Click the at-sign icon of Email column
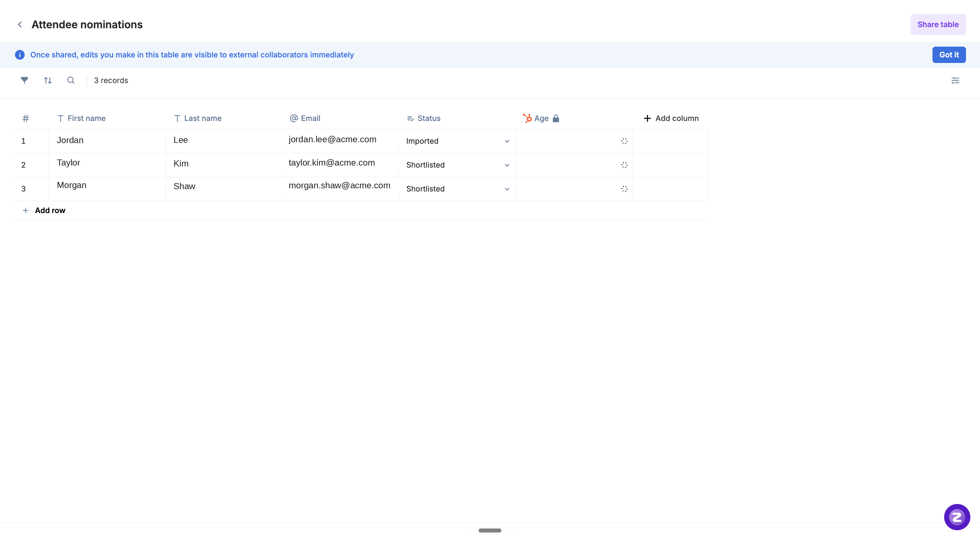Image resolution: width=980 pixels, height=541 pixels. click(294, 118)
